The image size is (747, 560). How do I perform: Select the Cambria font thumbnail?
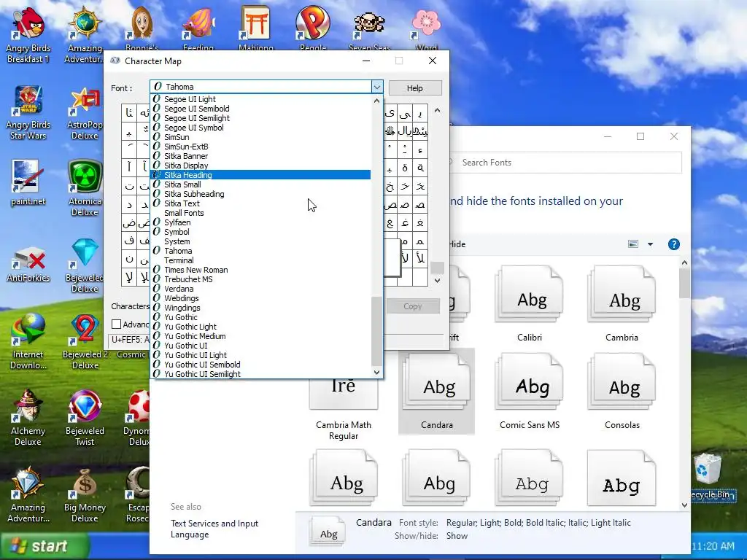(622, 304)
